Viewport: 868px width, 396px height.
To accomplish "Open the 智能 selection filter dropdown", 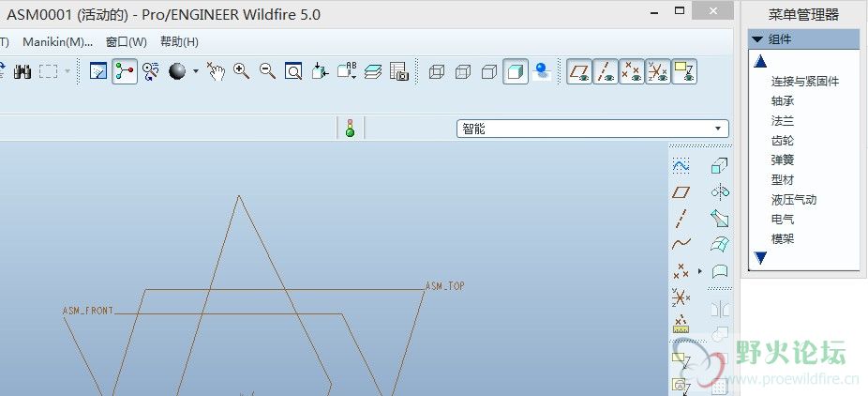I will [592, 129].
